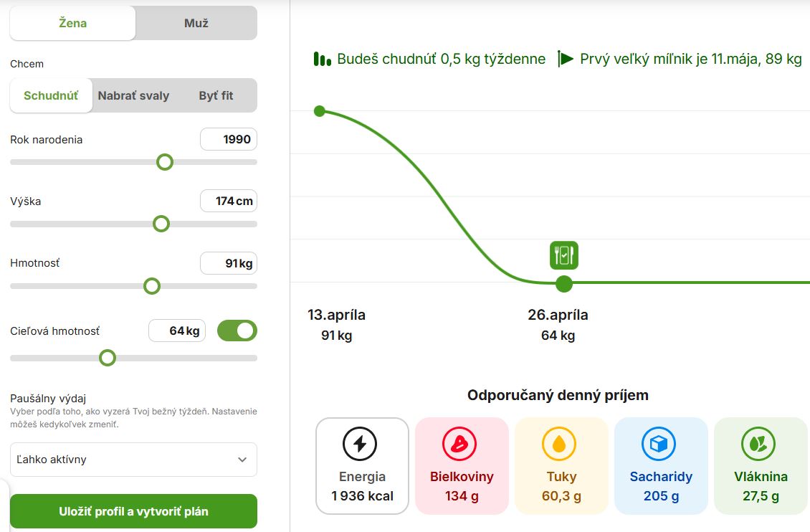The width and height of the screenshot is (810, 532).
Task: Click the Rok narodenia input field
Action: pyautogui.click(x=229, y=139)
